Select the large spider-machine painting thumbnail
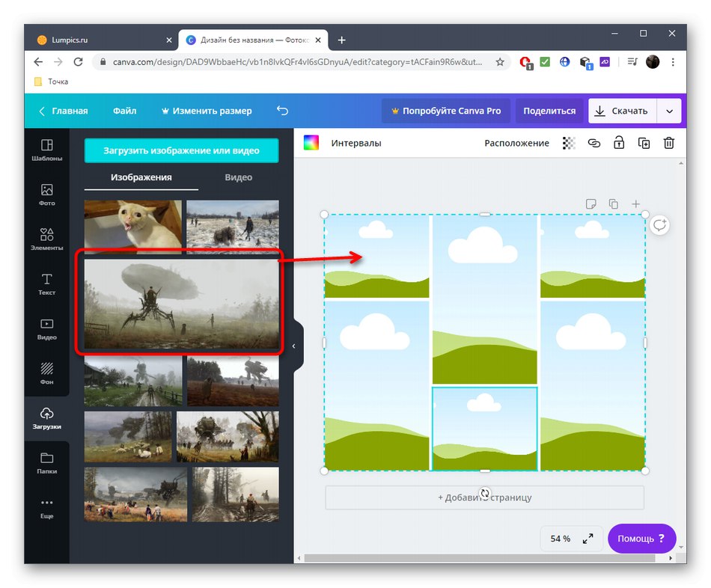The height and width of the screenshot is (588, 711). tap(181, 303)
